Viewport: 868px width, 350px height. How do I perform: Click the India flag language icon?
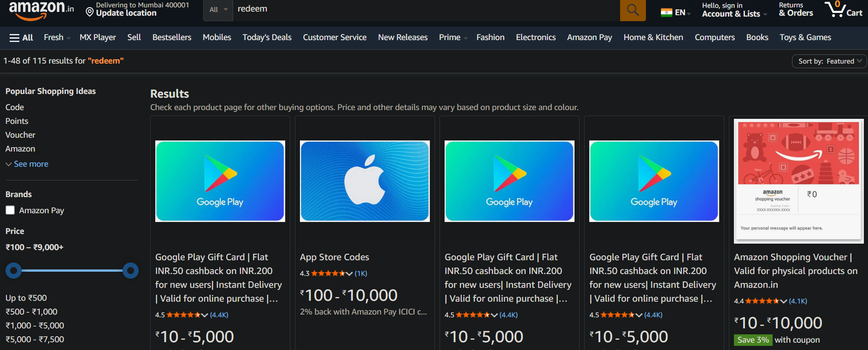(666, 12)
